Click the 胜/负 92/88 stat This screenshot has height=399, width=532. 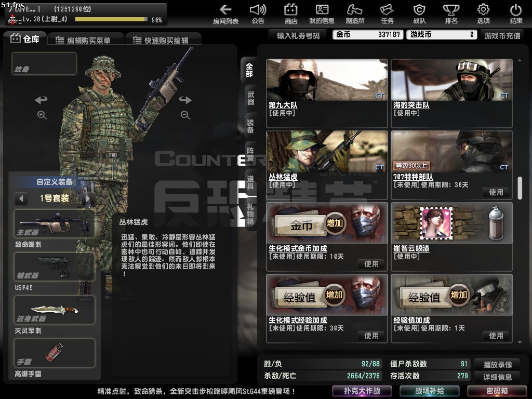point(322,364)
